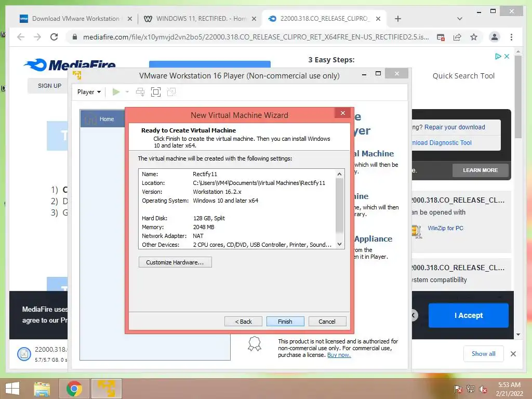This screenshot has width=532, height=399.
Task: Open a new browser tab
Action: [398, 19]
